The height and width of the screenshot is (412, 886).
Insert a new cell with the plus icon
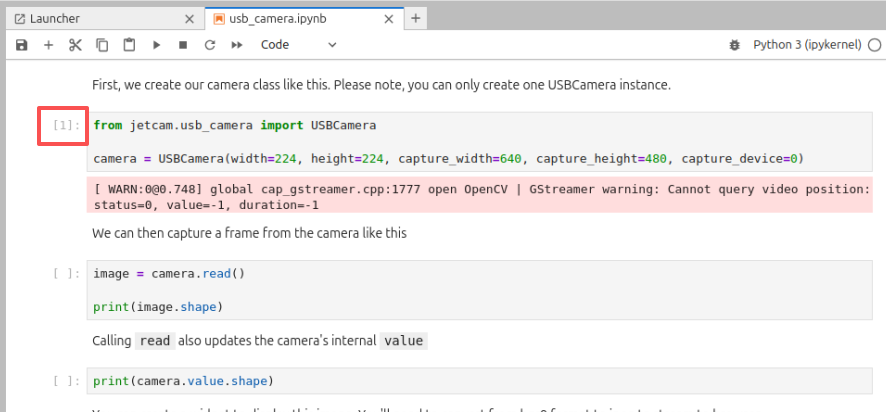coord(49,45)
